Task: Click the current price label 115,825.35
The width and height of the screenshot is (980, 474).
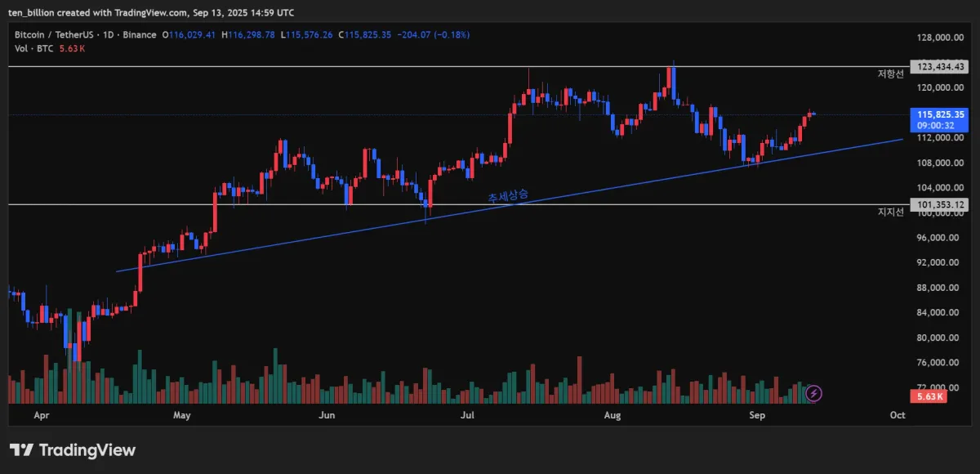Action: tap(939, 115)
